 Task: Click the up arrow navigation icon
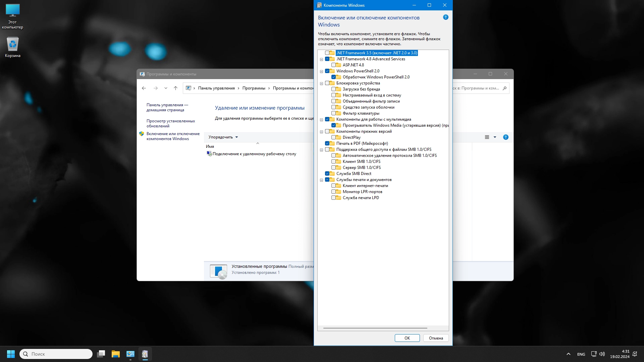pos(175,88)
